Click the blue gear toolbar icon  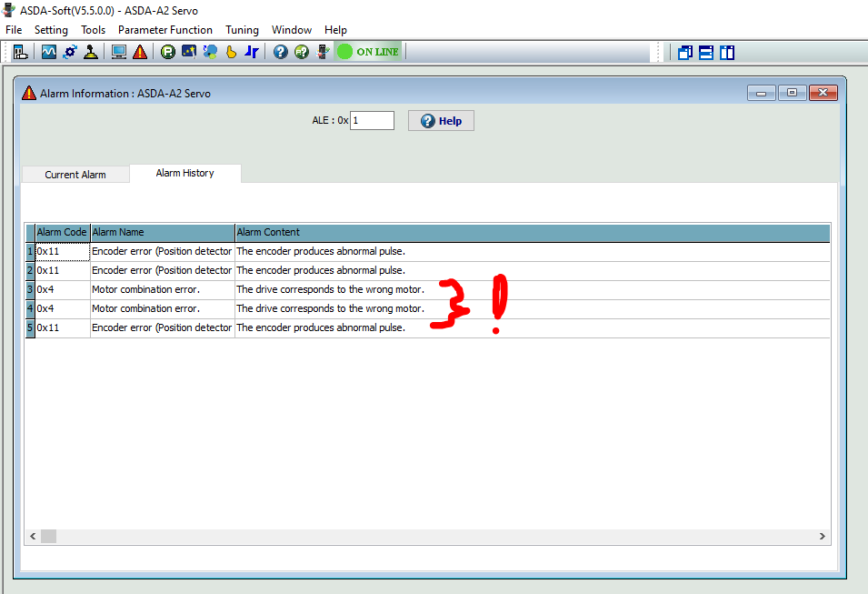pyautogui.click(x=70, y=52)
